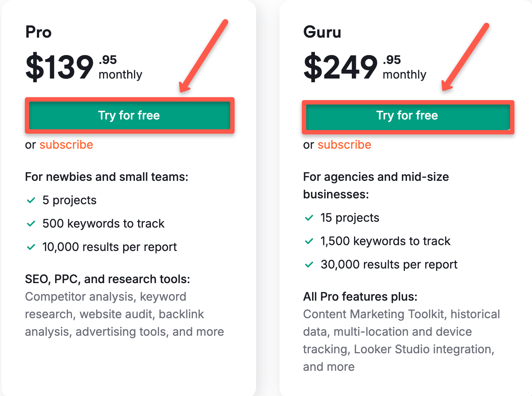Click the checkmark beside 1,500 keywords to track
The height and width of the screenshot is (396, 532).
pos(309,241)
